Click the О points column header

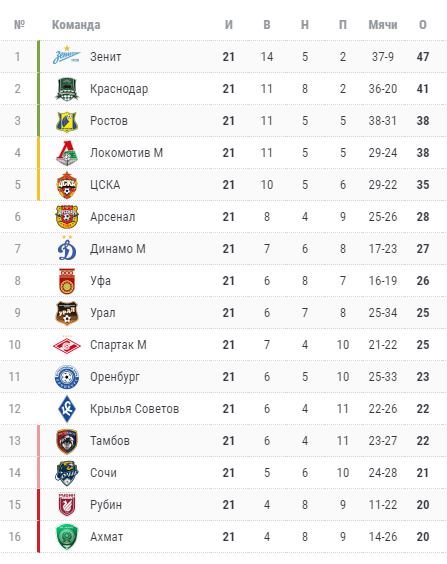[423, 25]
